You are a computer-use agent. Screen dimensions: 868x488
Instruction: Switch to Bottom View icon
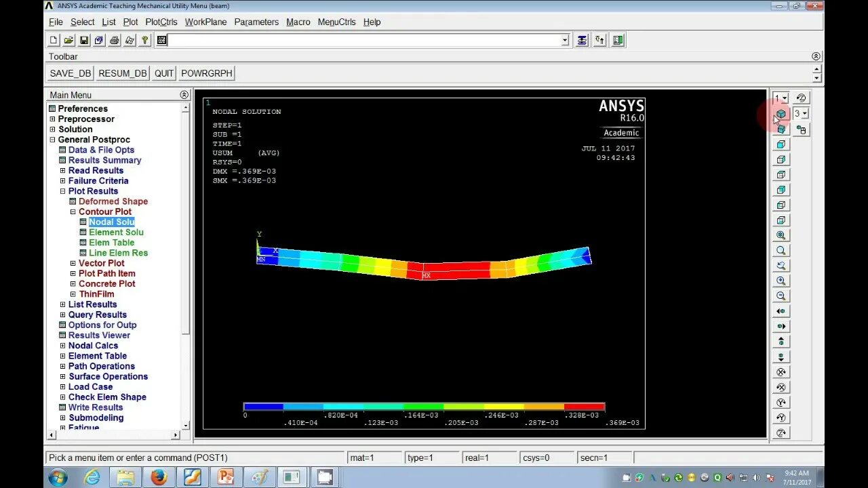(x=781, y=220)
